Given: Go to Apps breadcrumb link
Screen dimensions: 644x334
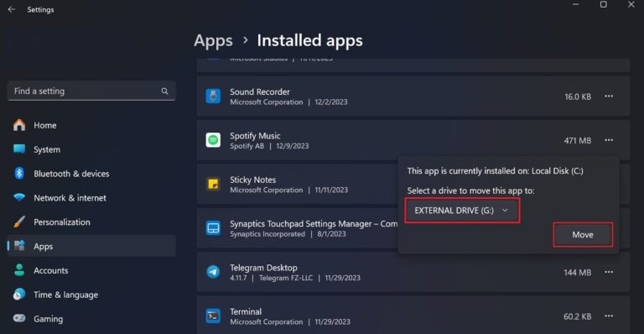Looking at the screenshot, I should [213, 40].
